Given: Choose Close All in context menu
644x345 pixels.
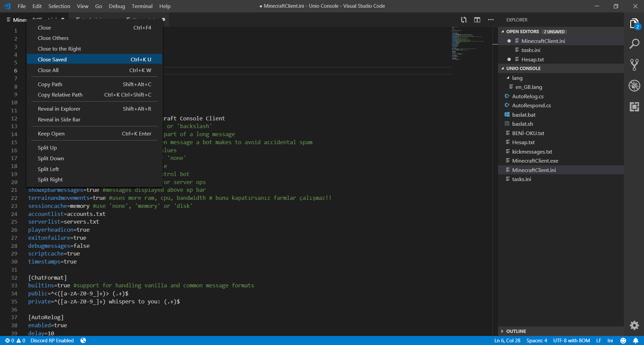Looking at the screenshot, I should coord(94,70).
